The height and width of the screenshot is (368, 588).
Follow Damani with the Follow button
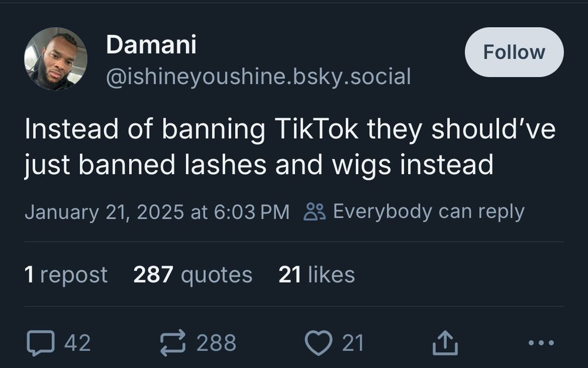pos(514,52)
